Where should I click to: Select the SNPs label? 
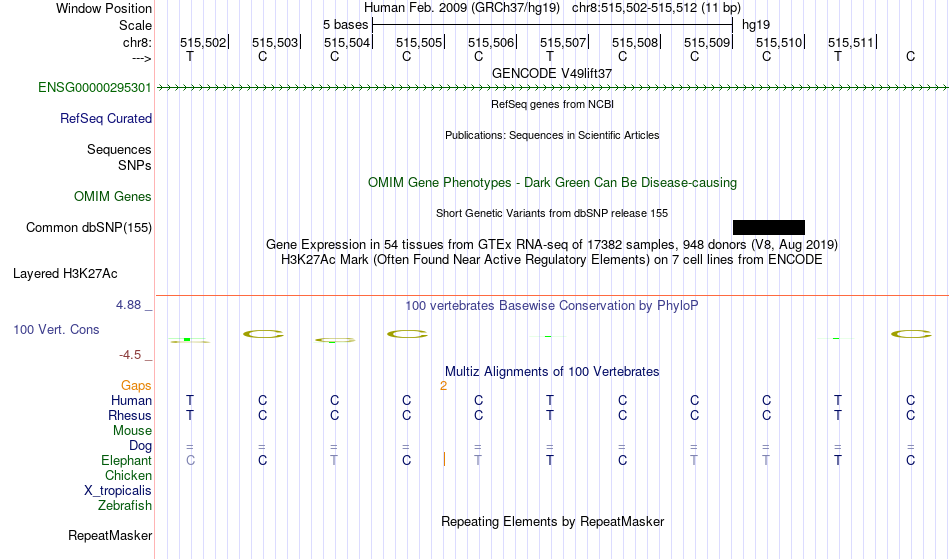click(135, 165)
